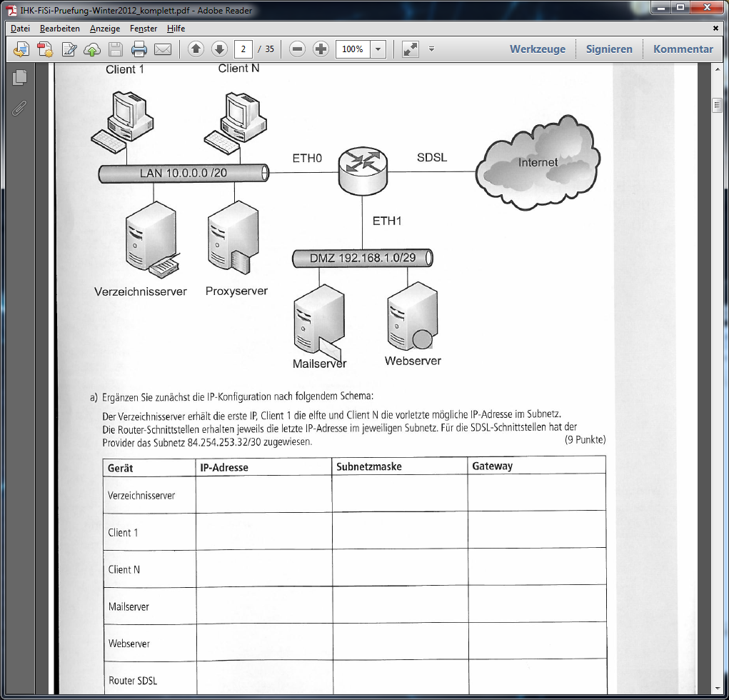Open the Bearbeiten menu
This screenshot has width=729, height=700.
pyautogui.click(x=60, y=29)
